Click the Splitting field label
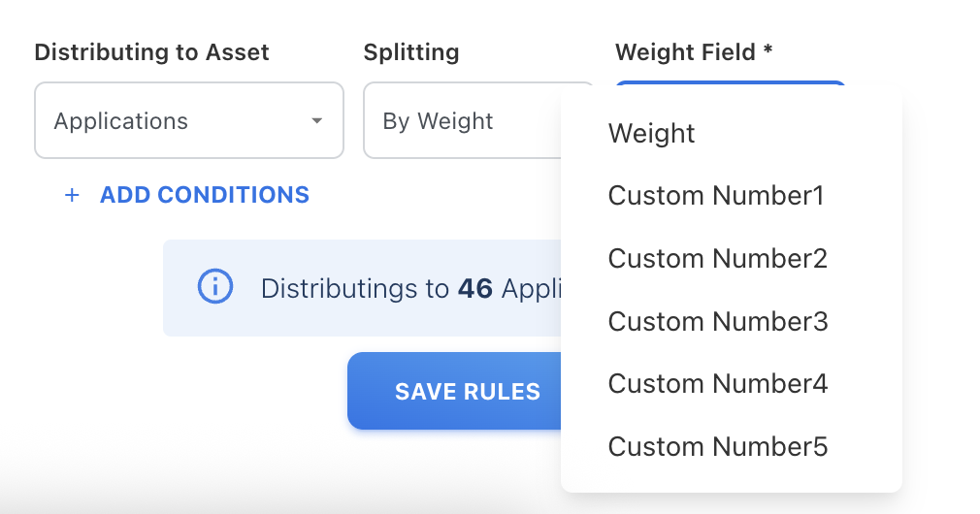 coord(411,52)
